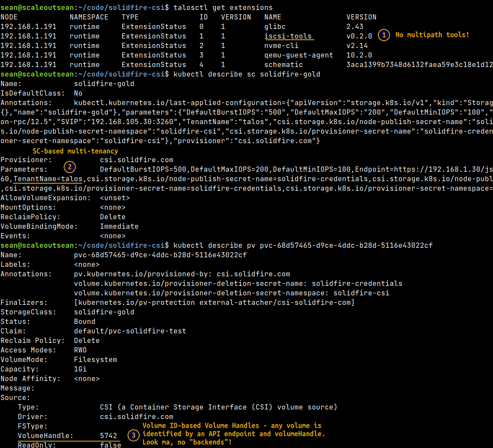Image resolution: width=493 pixels, height=448 pixels.
Task: Click Provisioner value 'csi.solidfire.com'
Action: point(137,160)
